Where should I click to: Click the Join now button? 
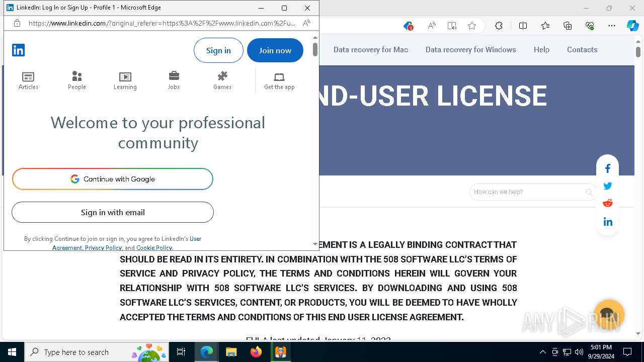(x=275, y=50)
